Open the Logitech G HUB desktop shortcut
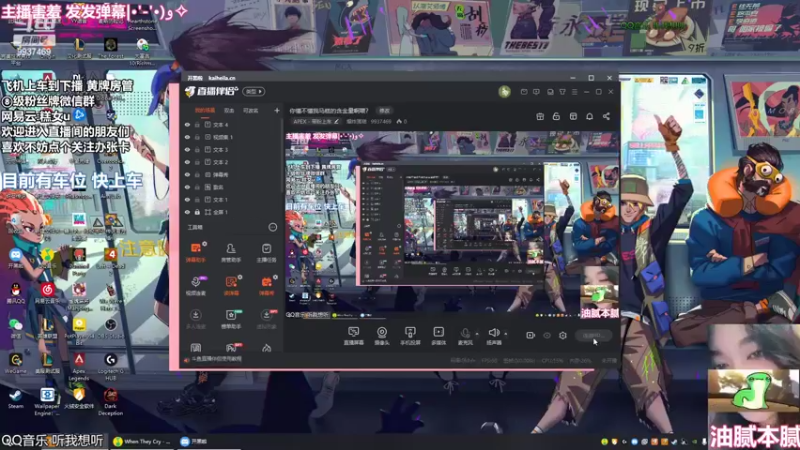Screen dimensions: 800x450 point(110,366)
